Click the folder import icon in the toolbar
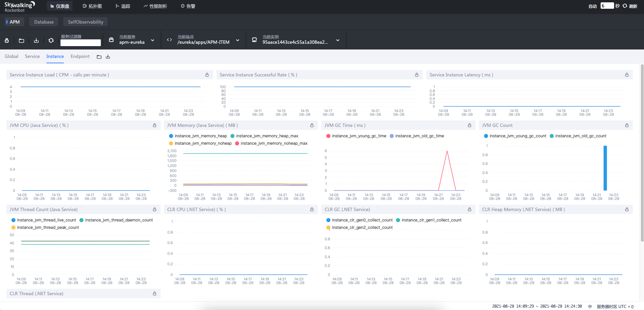This screenshot has height=310, width=644. pyautogui.click(x=22, y=40)
